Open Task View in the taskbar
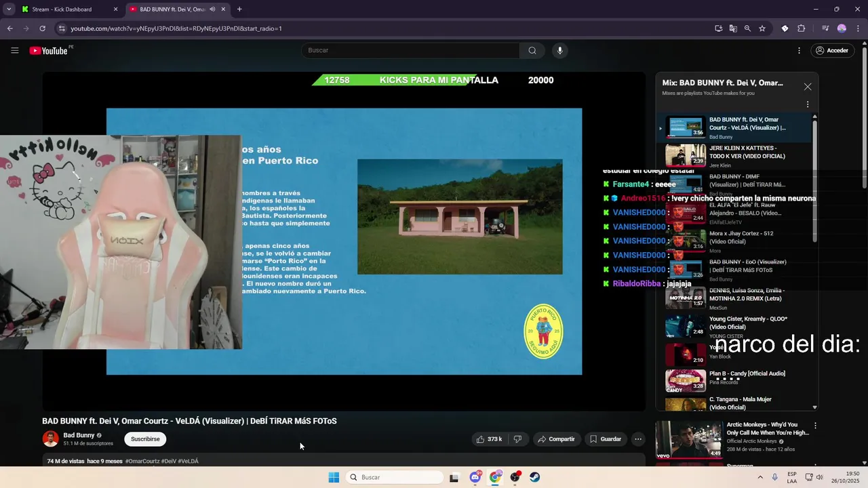 pos(454,477)
